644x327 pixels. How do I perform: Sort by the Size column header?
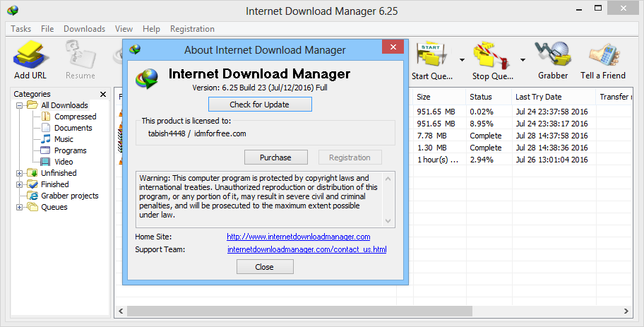point(439,97)
